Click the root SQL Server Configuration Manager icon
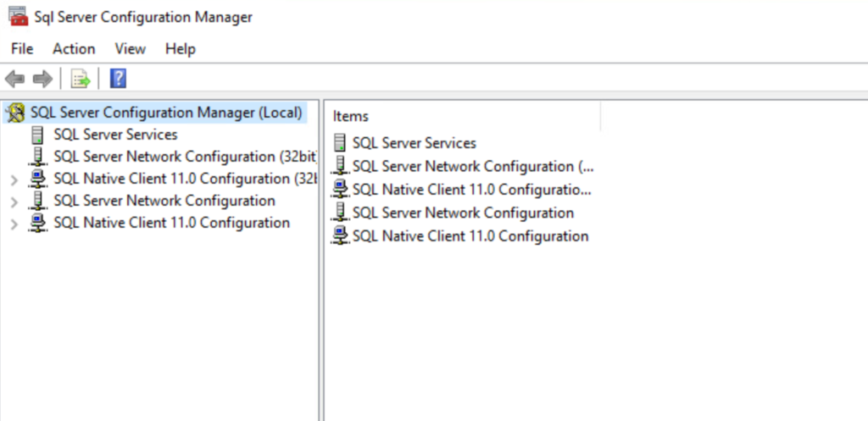868x421 pixels. click(x=15, y=113)
